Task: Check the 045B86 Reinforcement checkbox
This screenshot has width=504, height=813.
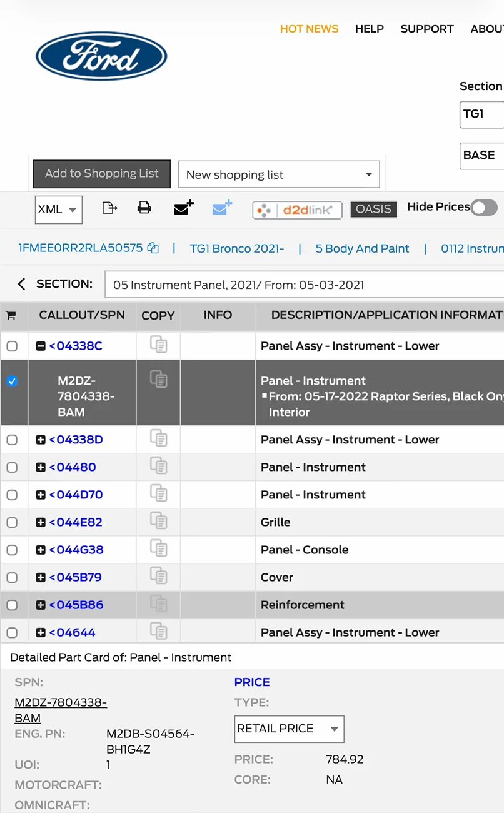Action: click(12, 605)
